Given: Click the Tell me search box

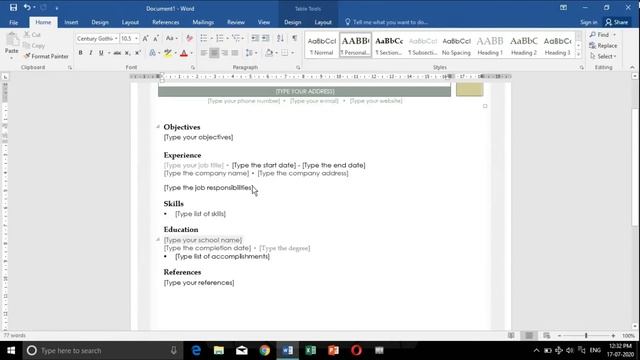Looking at the screenshot, I should point(386,22).
